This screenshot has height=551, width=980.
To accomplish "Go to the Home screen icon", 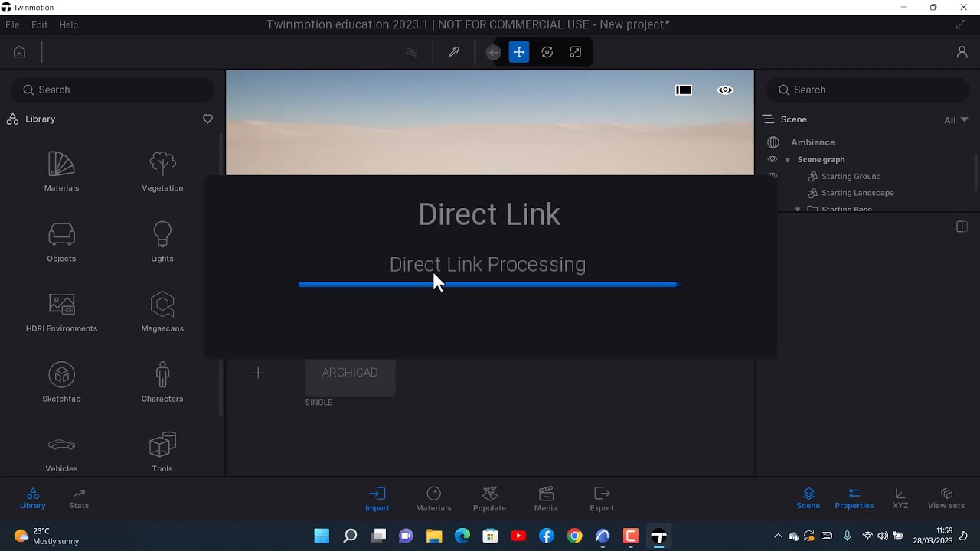I will (20, 52).
